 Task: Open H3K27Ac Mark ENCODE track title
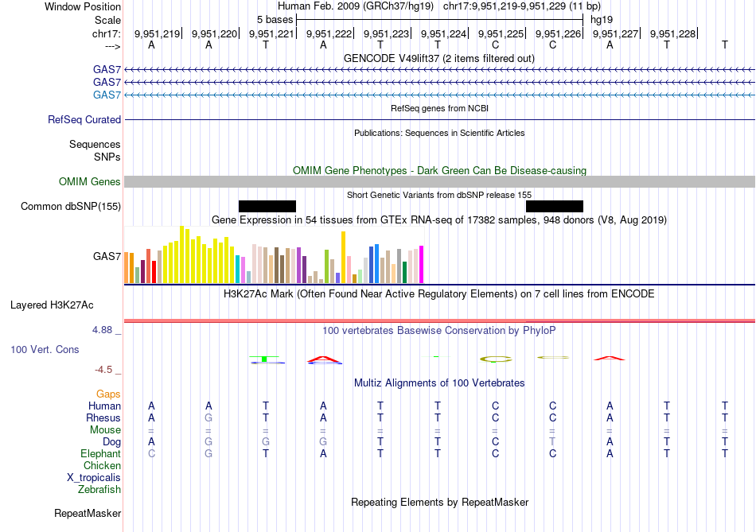(439, 294)
